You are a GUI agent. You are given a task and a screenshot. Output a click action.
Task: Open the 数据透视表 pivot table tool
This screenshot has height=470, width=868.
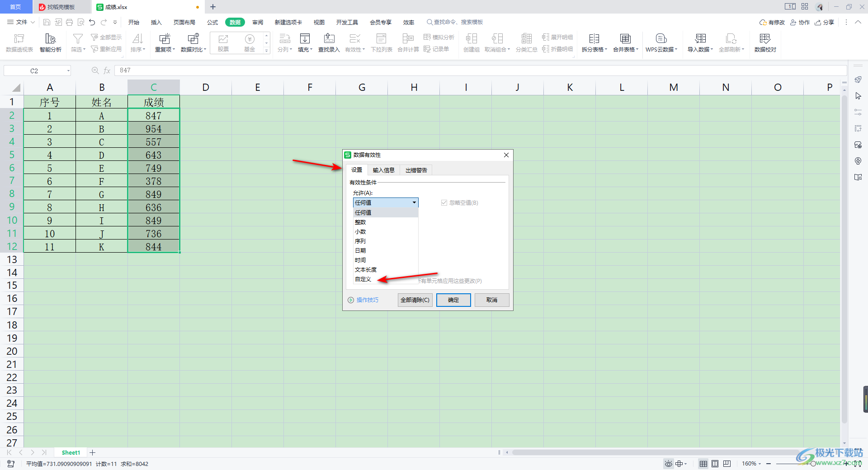tap(19, 43)
